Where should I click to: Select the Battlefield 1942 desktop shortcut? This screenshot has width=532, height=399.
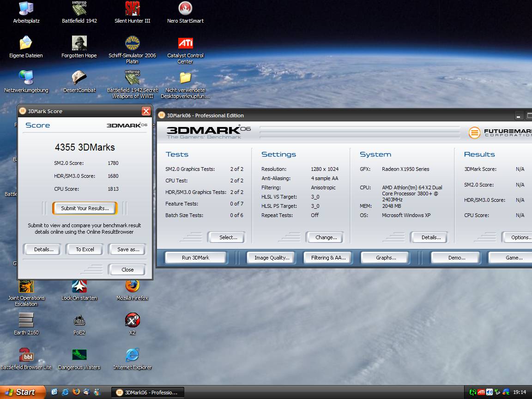[x=79, y=12]
